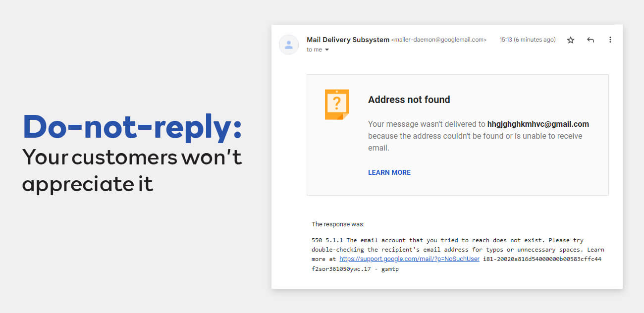Screen dimensions: 644x313
Task: Open the three-dot more options menu
Action: [610, 40]
